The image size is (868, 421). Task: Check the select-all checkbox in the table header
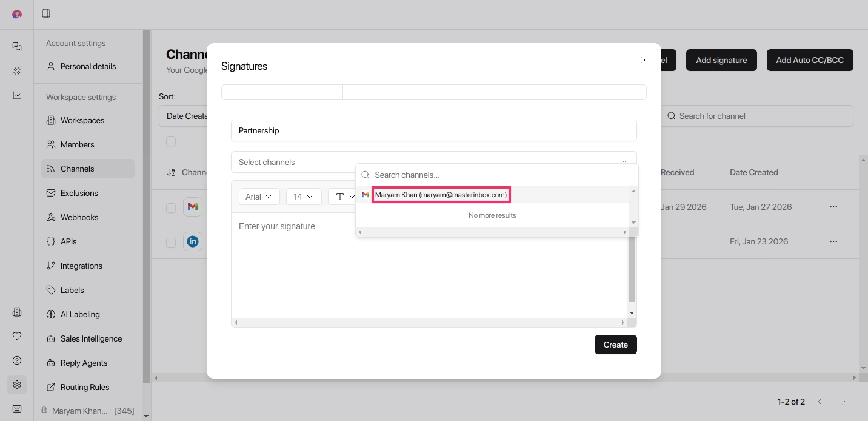coord(171,141)
